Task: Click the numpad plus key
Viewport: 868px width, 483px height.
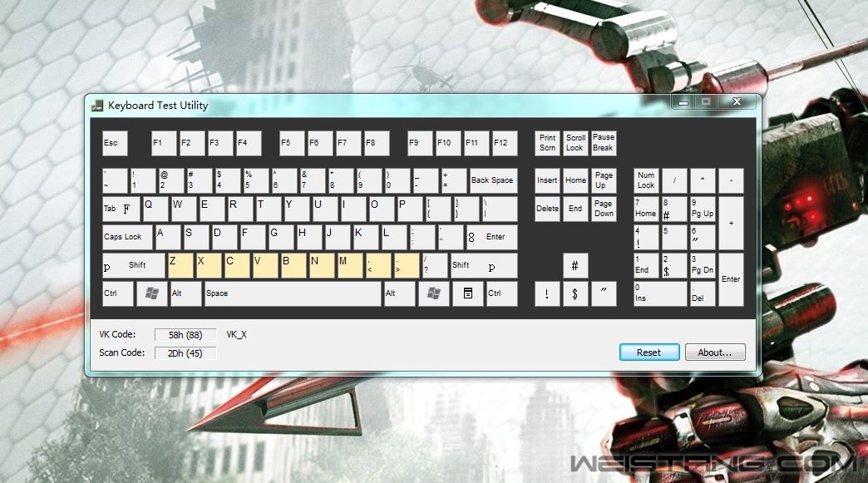Action: pos(731,223)
